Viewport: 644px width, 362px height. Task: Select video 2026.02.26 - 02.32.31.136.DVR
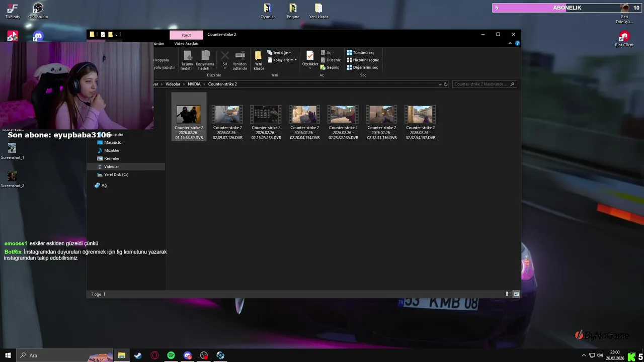click(x=382, y=122)
